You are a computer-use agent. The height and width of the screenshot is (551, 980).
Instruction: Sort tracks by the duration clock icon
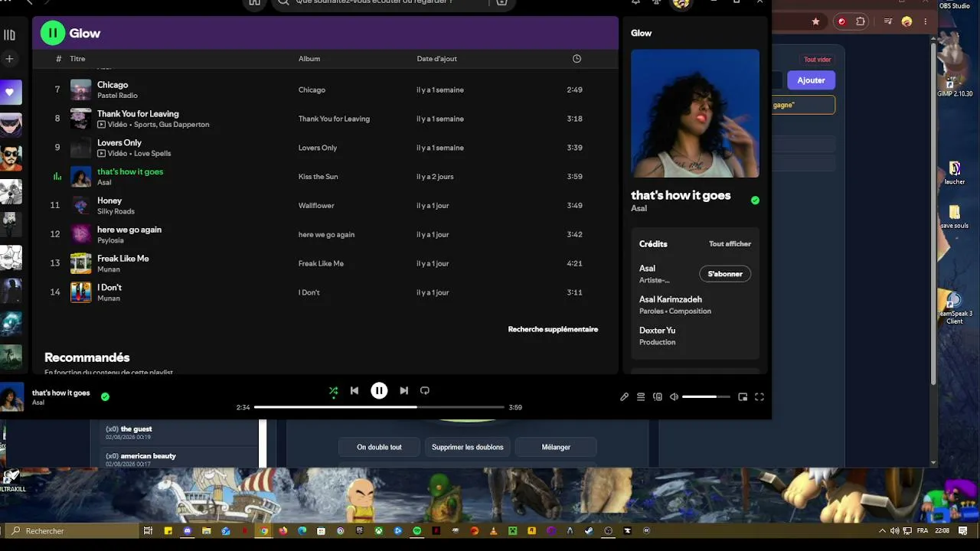point(577,59)
